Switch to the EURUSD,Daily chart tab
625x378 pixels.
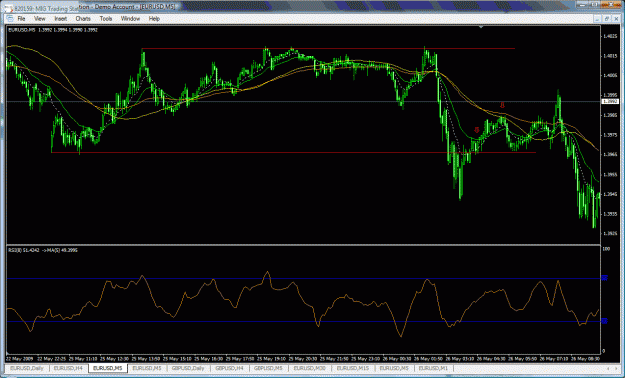[x=28, y=368]
